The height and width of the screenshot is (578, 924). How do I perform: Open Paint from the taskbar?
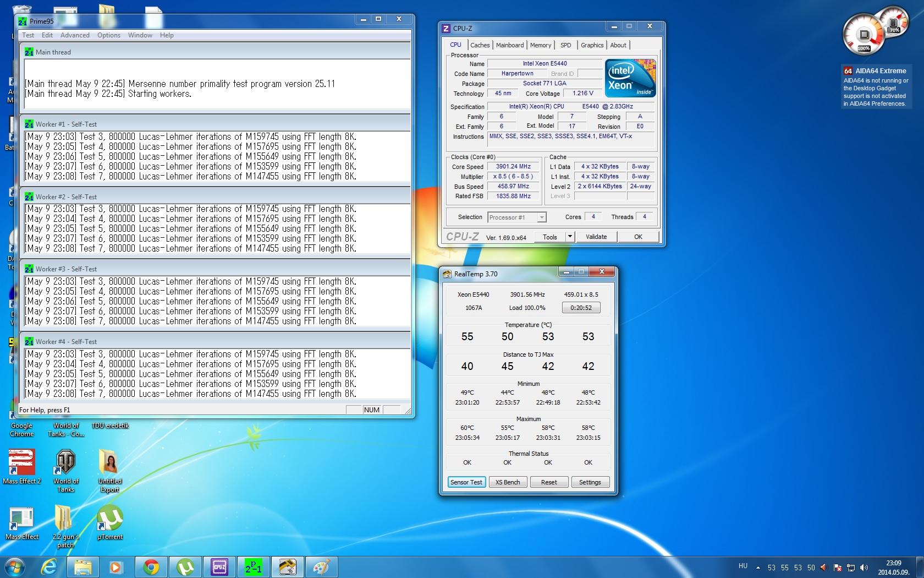click(x=321, y=566)
